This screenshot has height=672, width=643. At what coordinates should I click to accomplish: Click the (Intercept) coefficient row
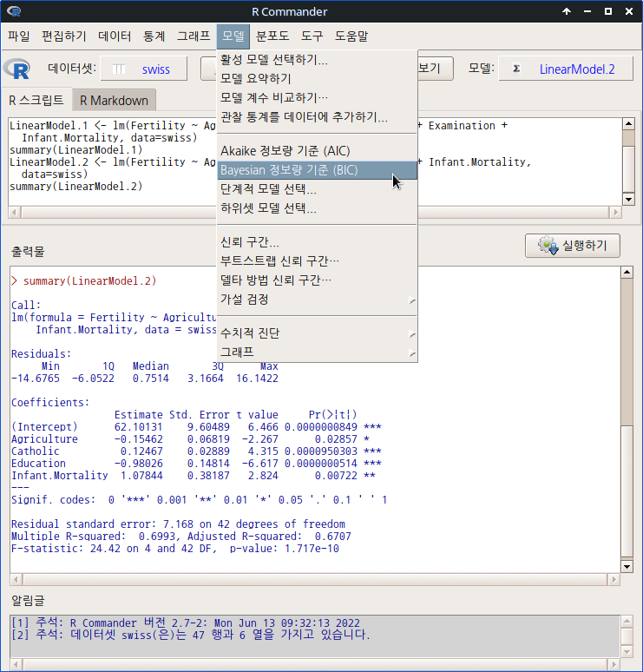196,427
